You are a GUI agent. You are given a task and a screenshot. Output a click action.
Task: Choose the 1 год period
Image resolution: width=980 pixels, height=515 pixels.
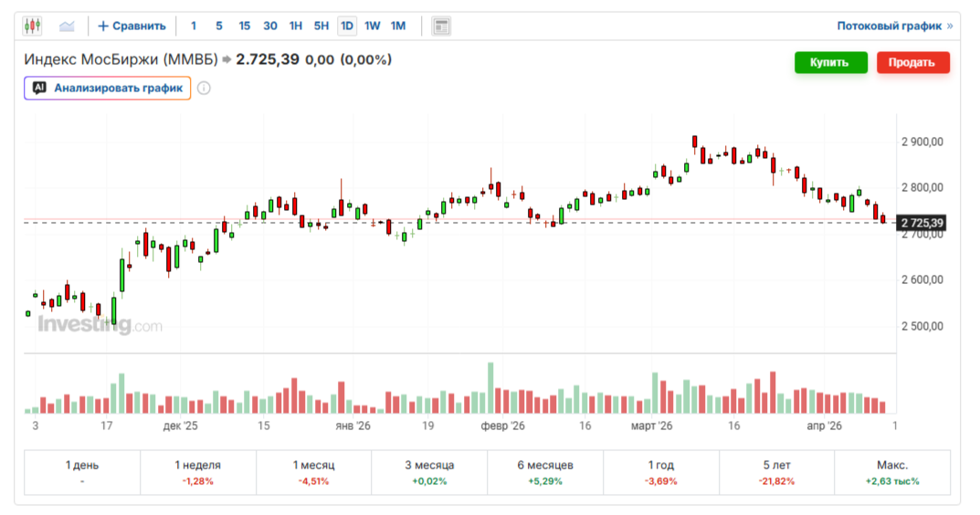660,472
